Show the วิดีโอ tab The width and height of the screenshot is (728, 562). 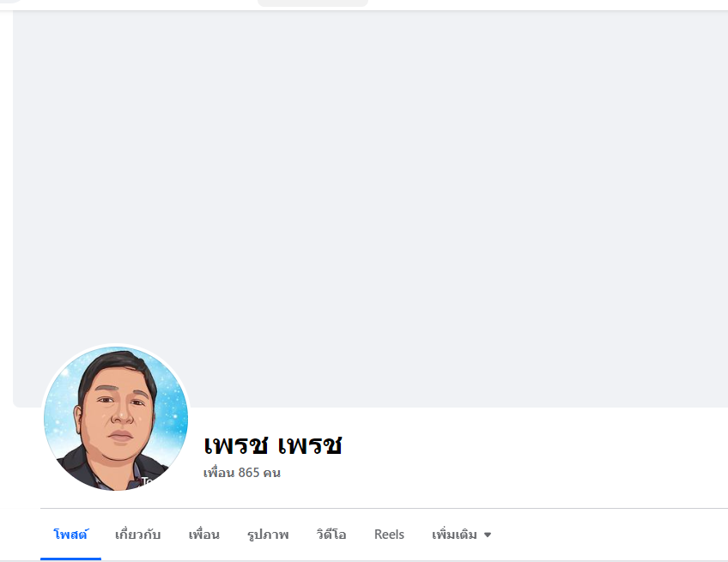[331, 535]
